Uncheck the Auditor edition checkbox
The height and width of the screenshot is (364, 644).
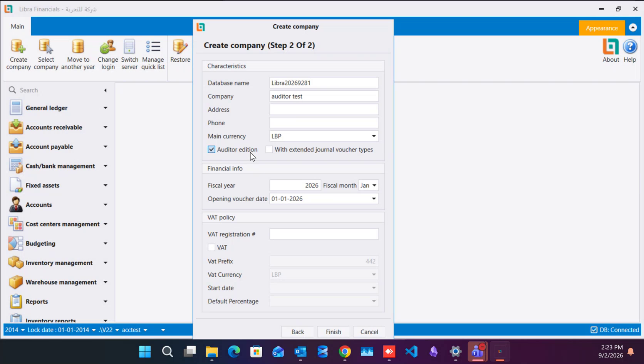pyautogui.click(x=211, y=149)
